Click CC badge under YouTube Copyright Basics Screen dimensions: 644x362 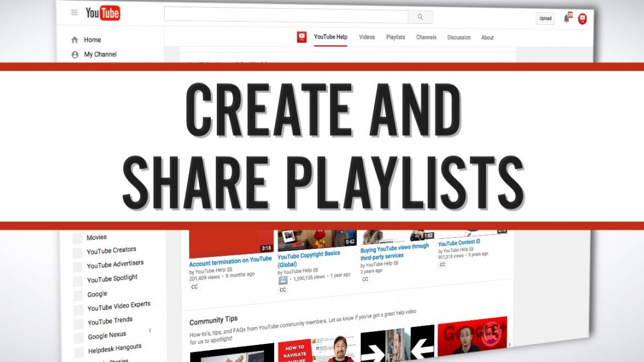(x=282, y=290)
